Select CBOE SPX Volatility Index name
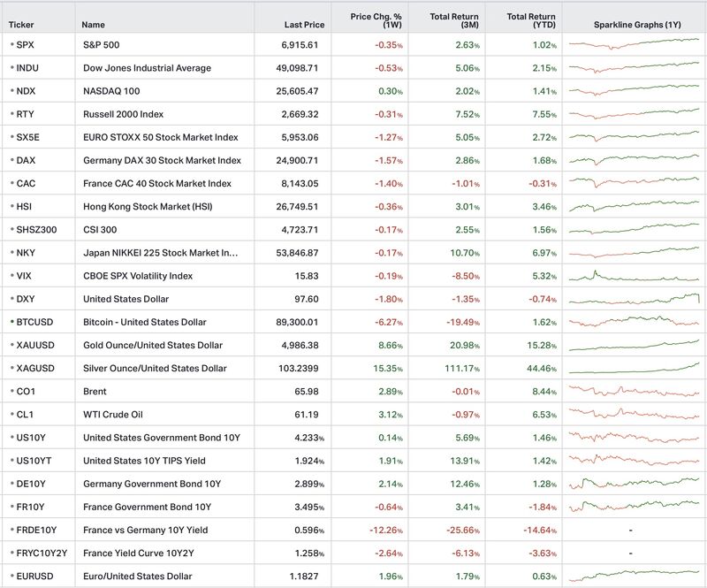Image resolution: width=707 pixels, height=588 pixels. tap(138, 276)
